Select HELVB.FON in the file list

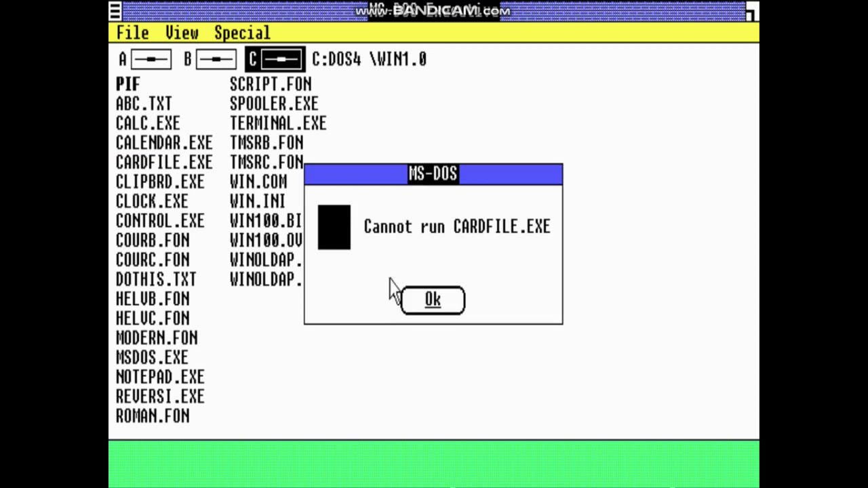(x=153, y=299)
